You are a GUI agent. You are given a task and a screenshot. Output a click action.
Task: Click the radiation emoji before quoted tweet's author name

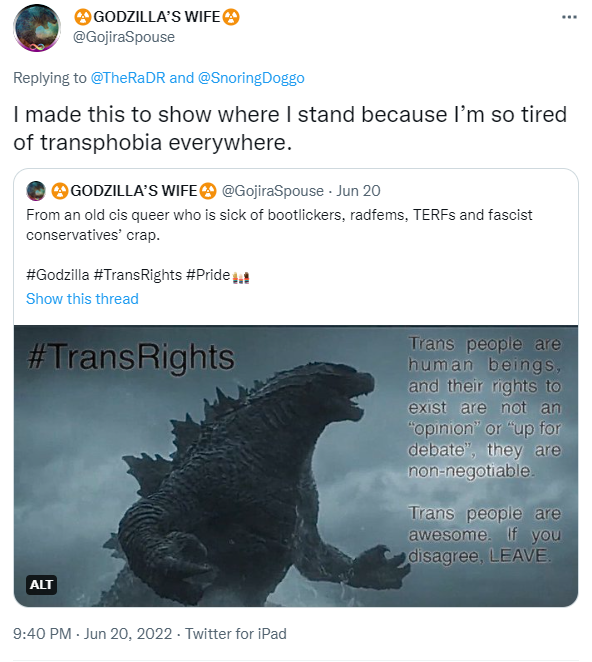[60, 191]
